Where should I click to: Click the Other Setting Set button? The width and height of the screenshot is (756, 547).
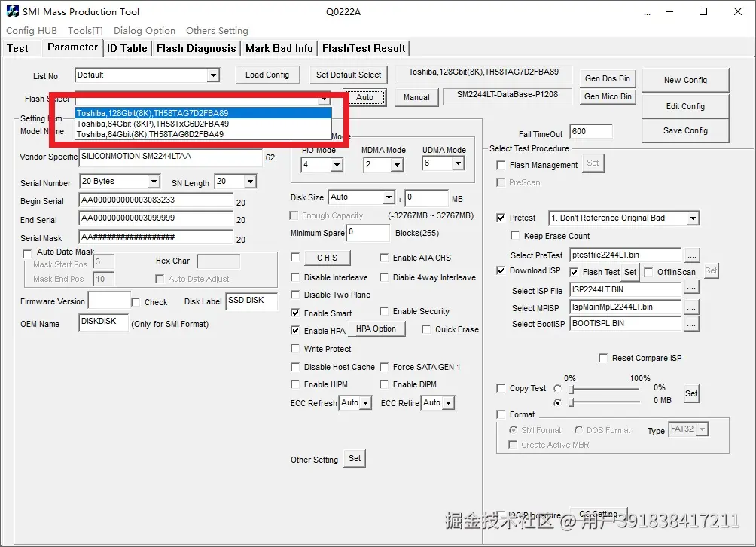(x=355, y=459)
